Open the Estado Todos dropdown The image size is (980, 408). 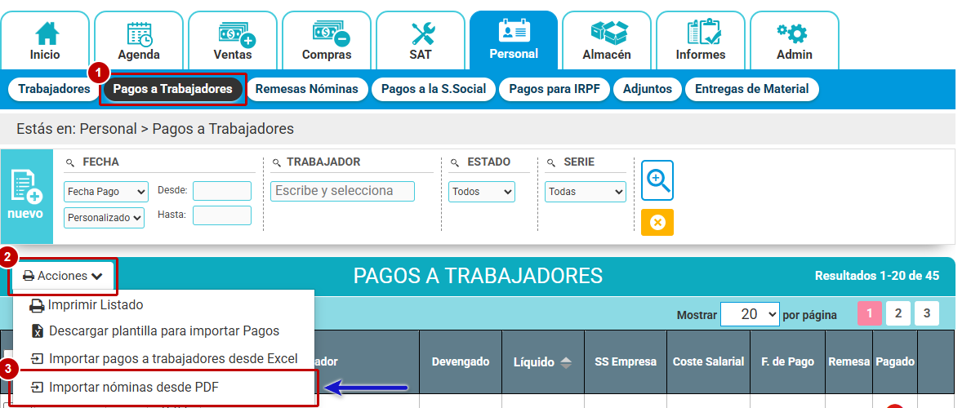click(482, 191)
